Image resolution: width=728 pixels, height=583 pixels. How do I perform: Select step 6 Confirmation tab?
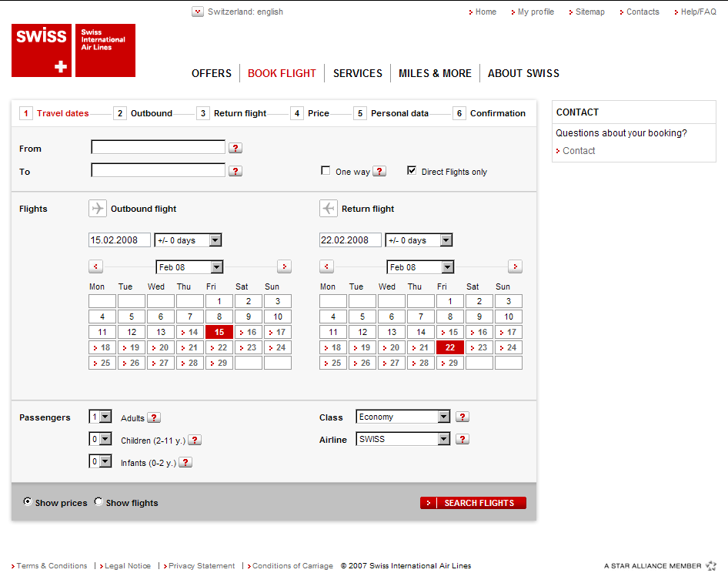click(489, 113)
